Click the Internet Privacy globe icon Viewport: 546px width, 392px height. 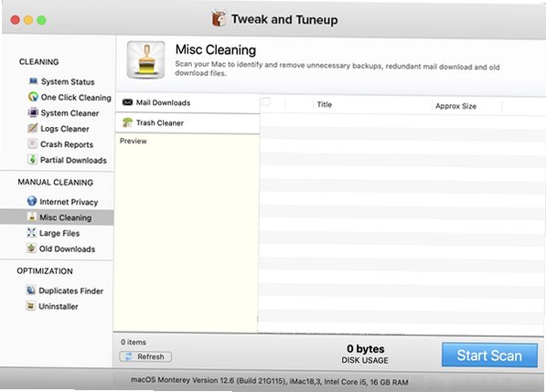pos(32,201)
